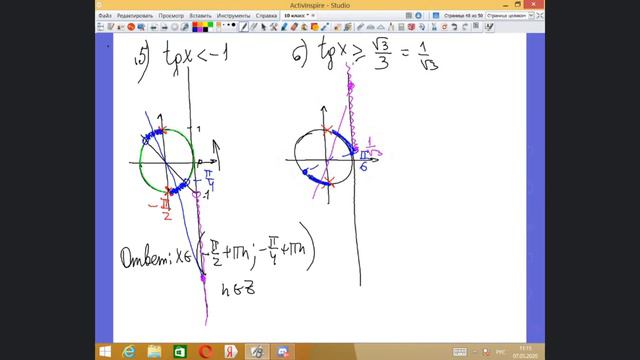Open the Редактировать menu
Image resolution: width=640 pixels, height=360 pixels.
pos(135,16)
